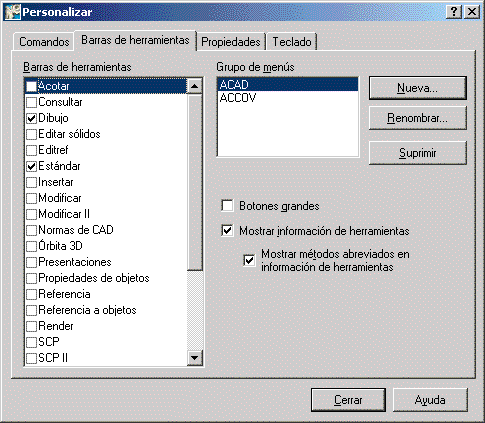The height and width of the screenshot is (423, 485).
Task: Click the Cerrar button
Action: coord(348,400)
